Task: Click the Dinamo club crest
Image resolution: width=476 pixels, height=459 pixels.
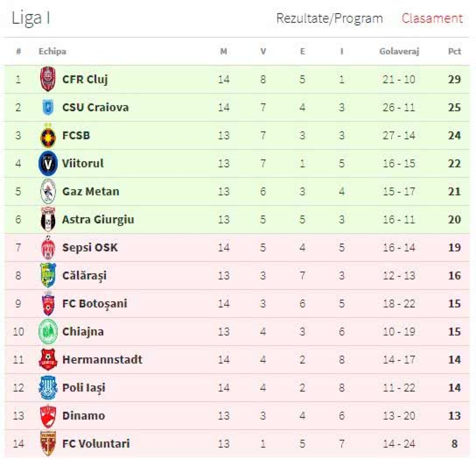Action: (48, 416)
